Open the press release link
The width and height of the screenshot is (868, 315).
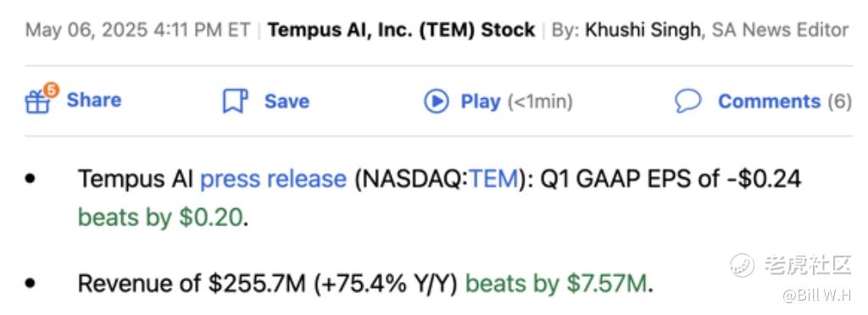pos(273,179)
